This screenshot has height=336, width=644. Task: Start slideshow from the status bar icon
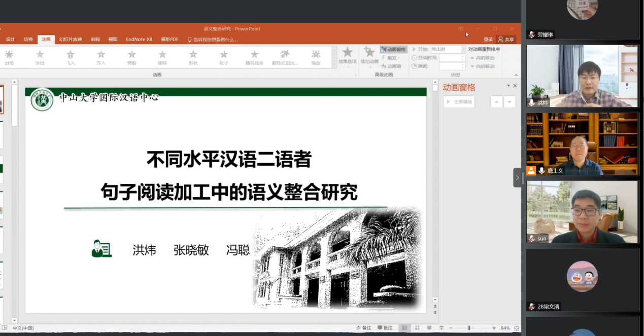(x=441, y=328)
